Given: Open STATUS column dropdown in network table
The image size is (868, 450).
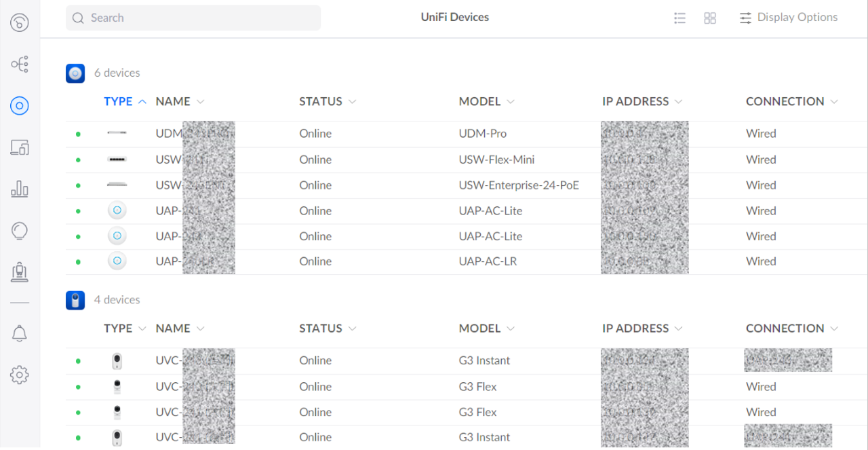Looking at the screenshot, I should pyautogui.click(x=328, y=102).
